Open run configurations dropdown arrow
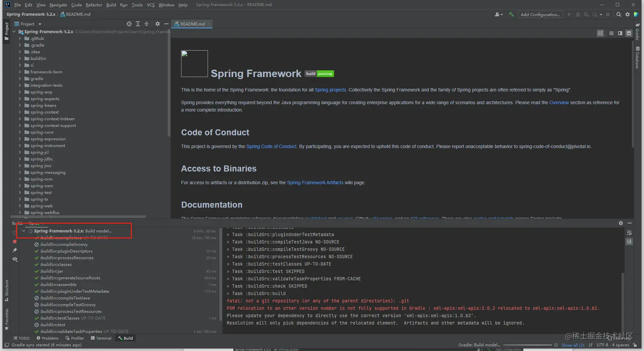644x351 pixels. (x=601, y=14)
